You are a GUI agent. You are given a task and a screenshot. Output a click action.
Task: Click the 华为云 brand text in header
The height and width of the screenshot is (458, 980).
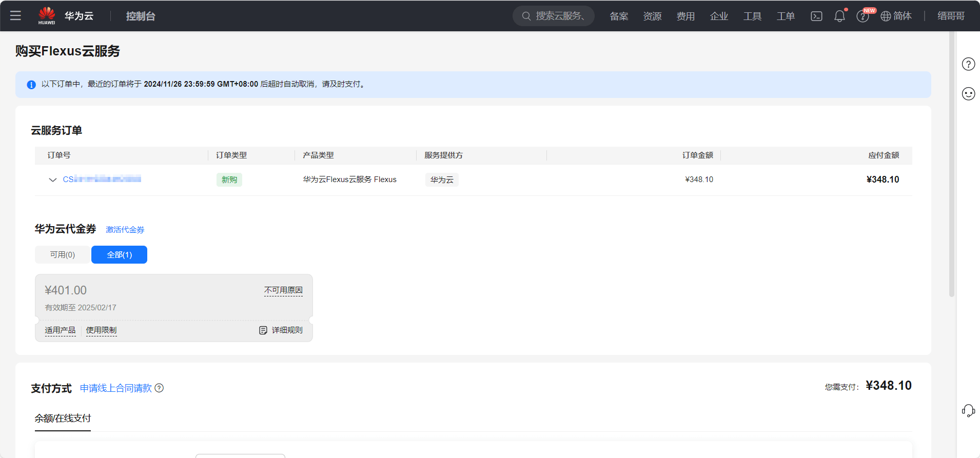(79, 16)
